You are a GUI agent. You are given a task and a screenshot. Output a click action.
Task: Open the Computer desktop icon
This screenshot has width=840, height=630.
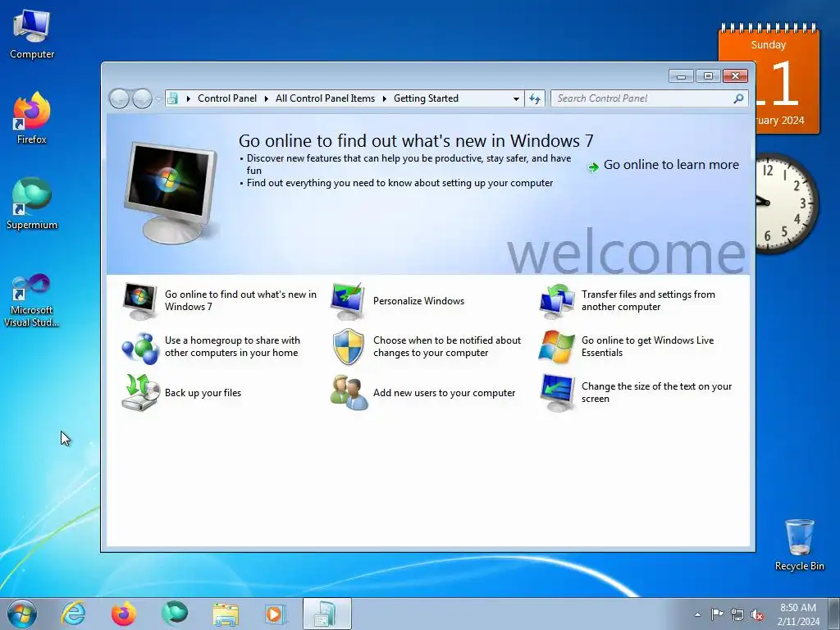point(32,34)
